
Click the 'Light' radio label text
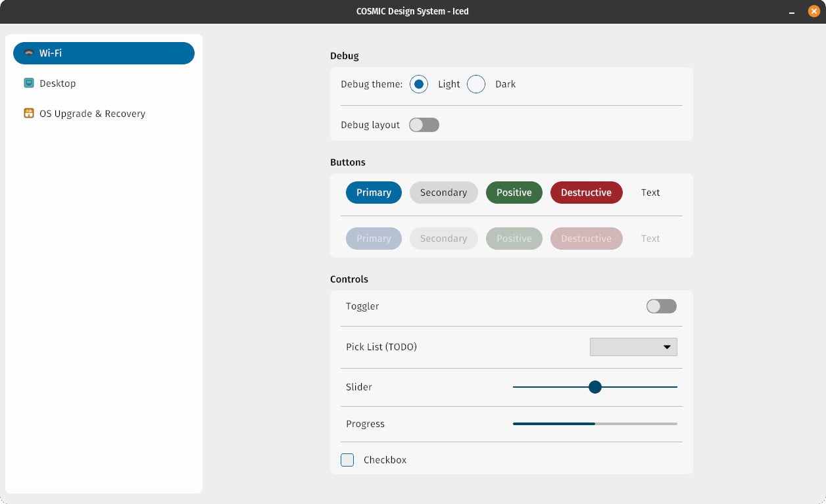click(449, 84)
